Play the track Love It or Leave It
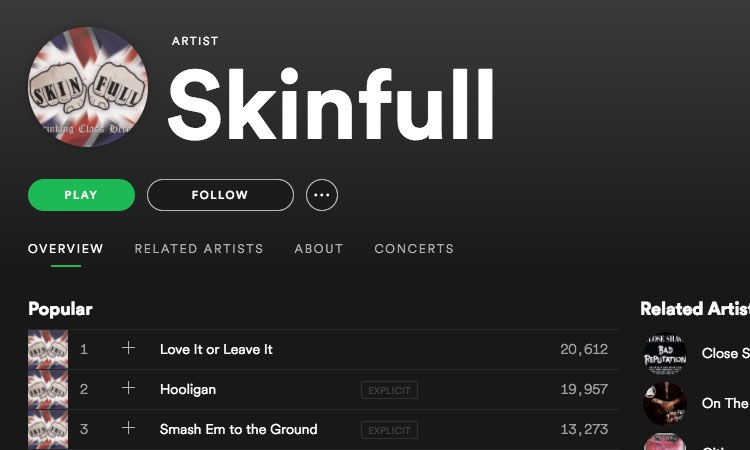The height and width of the screenshot is (450, 750). coord(216,349)
